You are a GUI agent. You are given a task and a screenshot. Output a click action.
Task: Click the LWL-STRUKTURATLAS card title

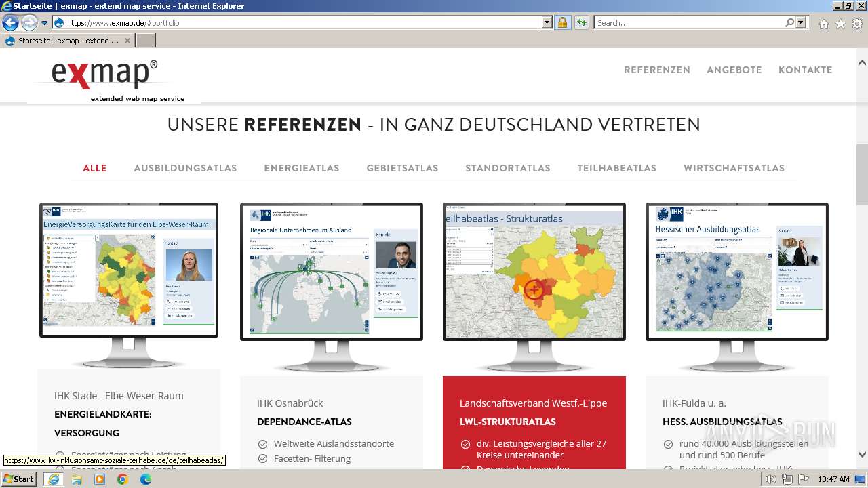click(x=508, y=422)
